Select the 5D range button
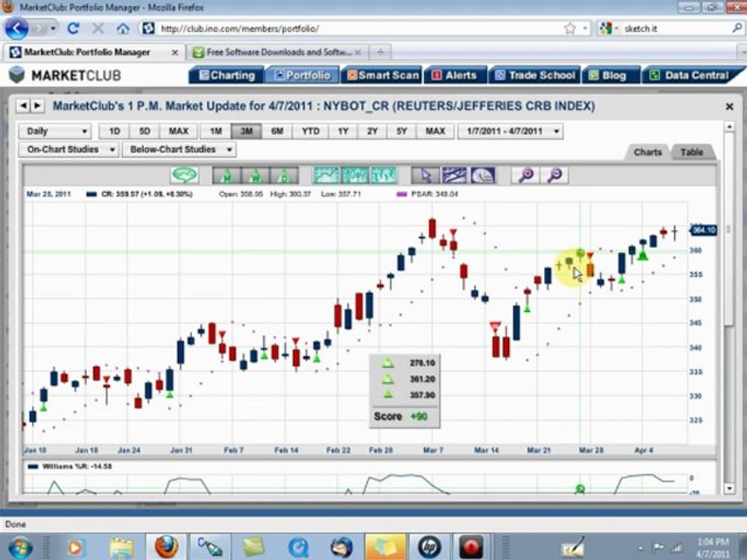 click(x=145, y=131)
